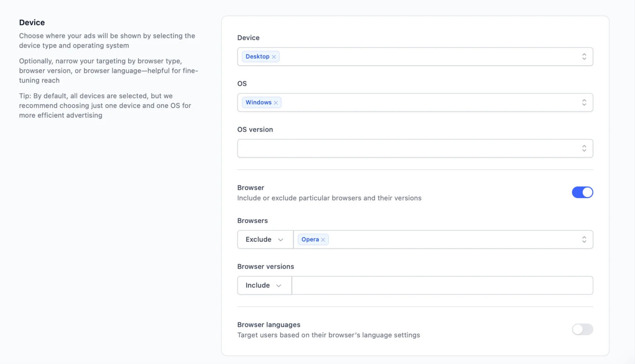The height and width of the screenshot is (364, 635).
Task: Click the Device multi-select field
Action: pyautogui.click(x=415, y=57)
